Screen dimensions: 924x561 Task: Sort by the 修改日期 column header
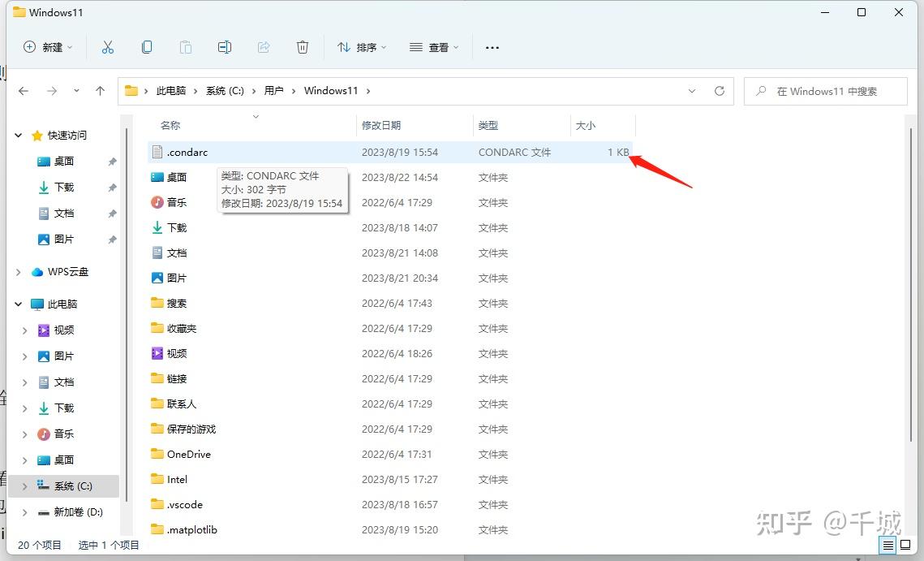(x=381, y=125)
